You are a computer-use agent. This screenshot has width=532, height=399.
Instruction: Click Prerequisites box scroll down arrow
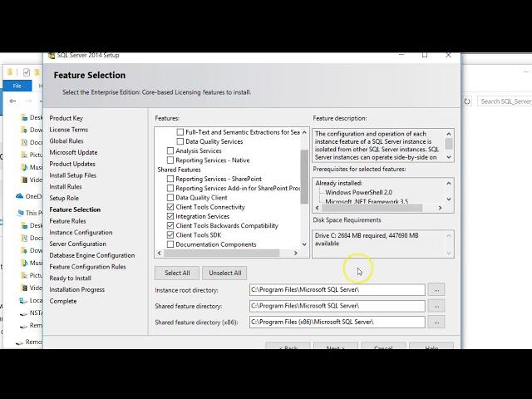click(x=449, y=199)
